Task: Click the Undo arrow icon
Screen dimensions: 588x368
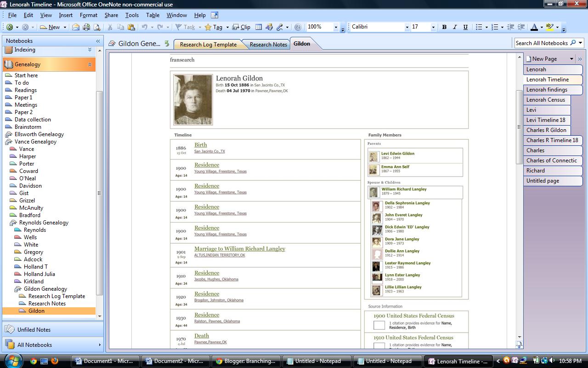Action: pos(144,27)
